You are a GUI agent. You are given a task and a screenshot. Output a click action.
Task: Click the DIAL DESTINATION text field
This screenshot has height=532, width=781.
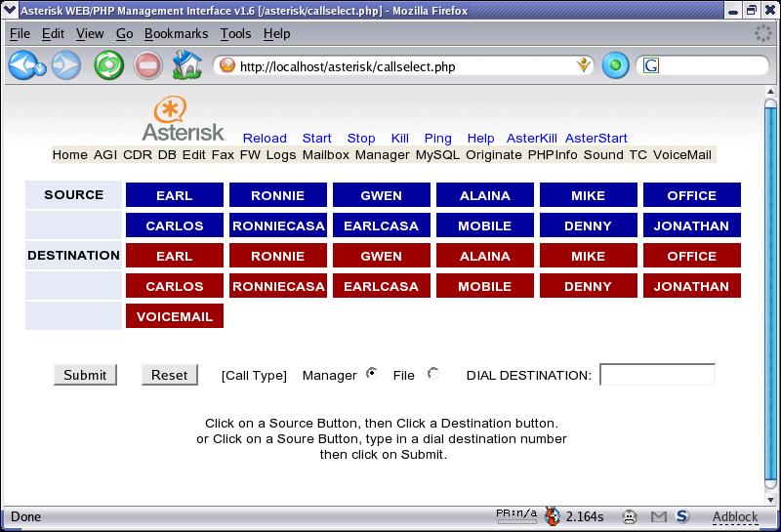coord(657,375)
